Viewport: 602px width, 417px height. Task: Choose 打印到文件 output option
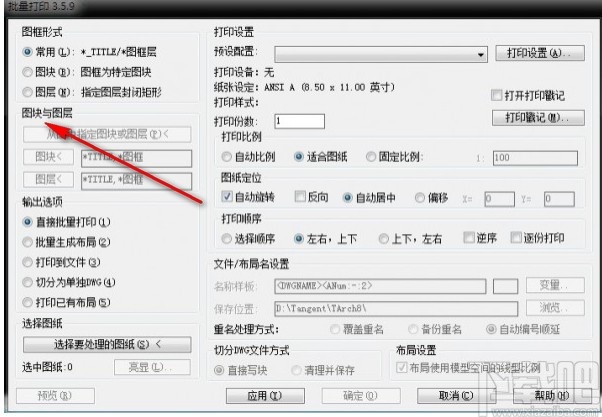coord(27,262)
